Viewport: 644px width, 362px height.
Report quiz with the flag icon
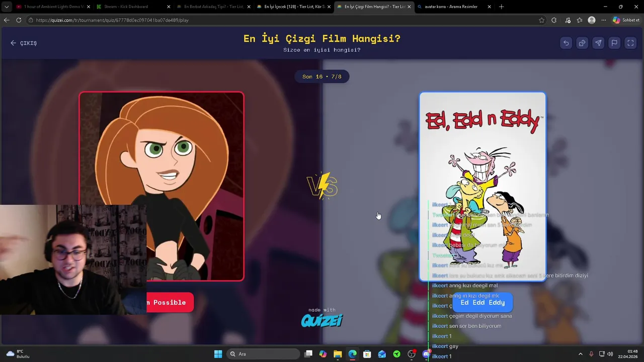(614, 43)
